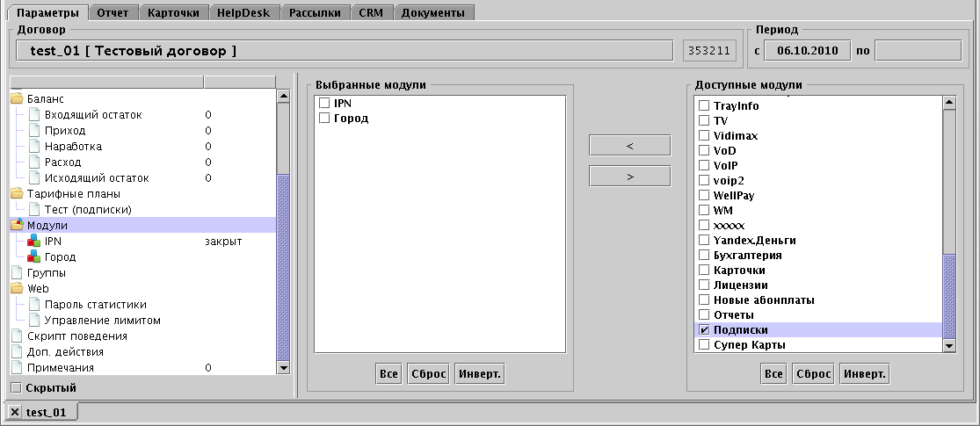Click the Web folder icon

tap(17, 289)
